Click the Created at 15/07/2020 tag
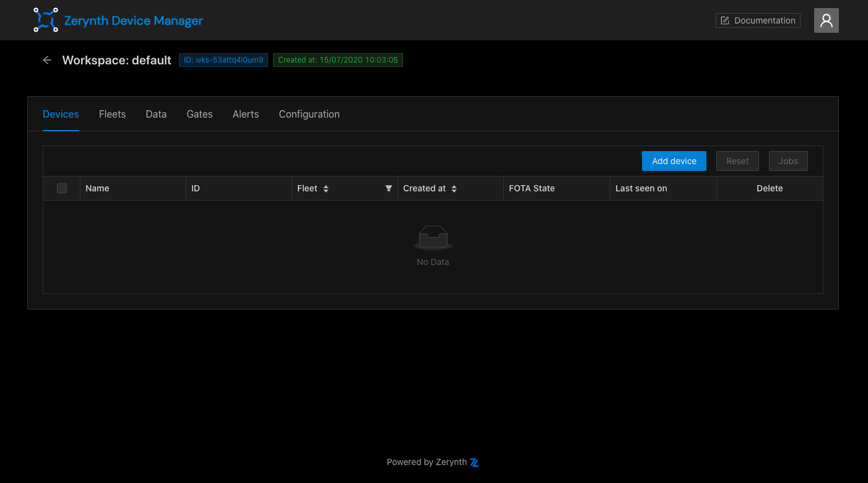868x483 pixels. click(338, 60)
